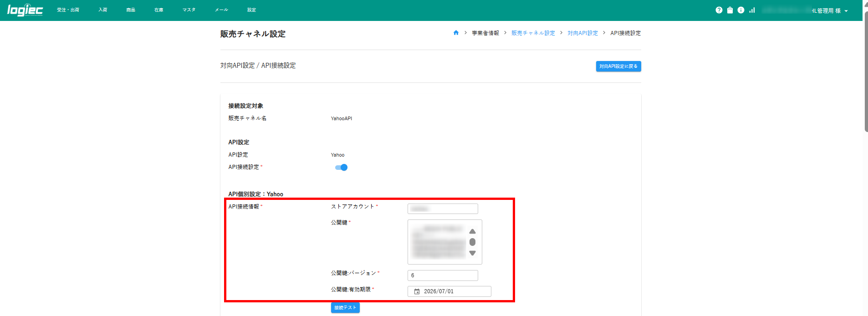868x316 pixels.
Task: Click the 接続テスト button
Action: (345, 308)
